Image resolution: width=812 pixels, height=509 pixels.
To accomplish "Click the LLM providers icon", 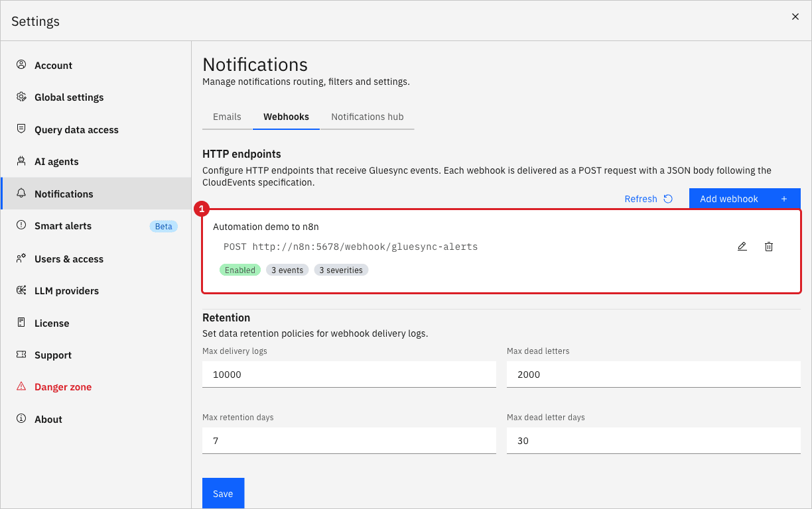I will [21, 290].
